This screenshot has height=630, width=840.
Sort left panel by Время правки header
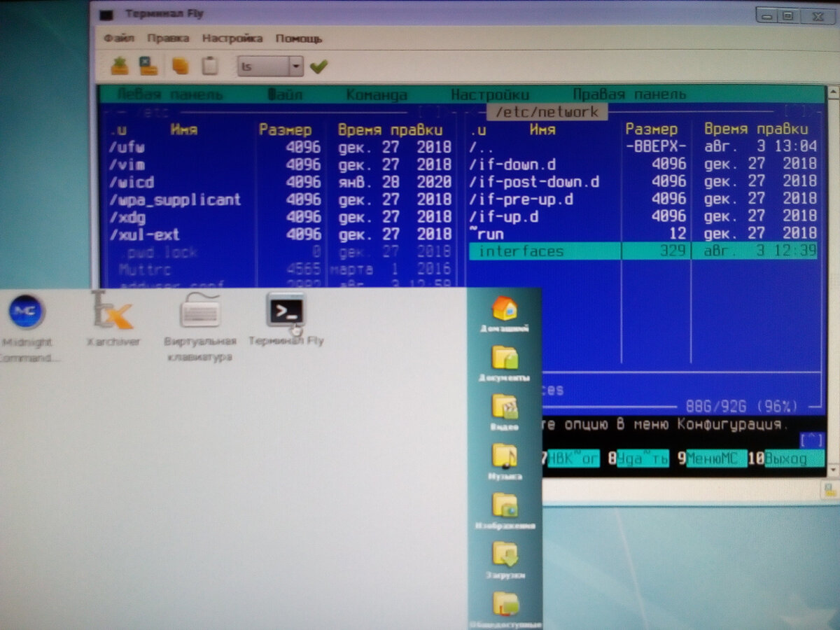click(390, 129)
